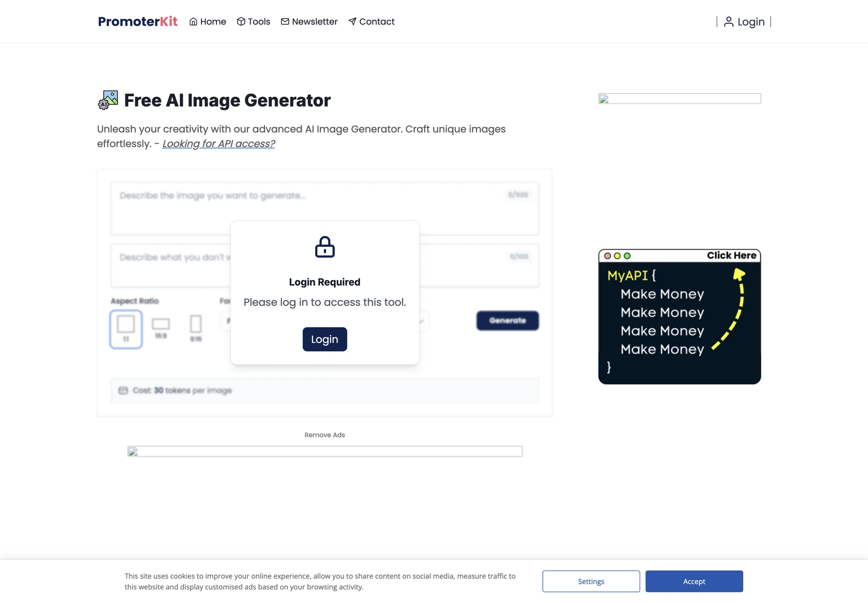Open the Home menu item
Image resolution: width=868 pixels, height=603 pixels.
pyautogui.click(x=208, y=21)
